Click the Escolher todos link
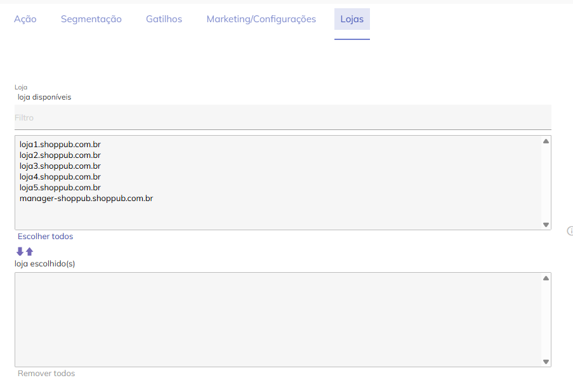This screenshot has height=392, width=573. (x=45, y=237)
